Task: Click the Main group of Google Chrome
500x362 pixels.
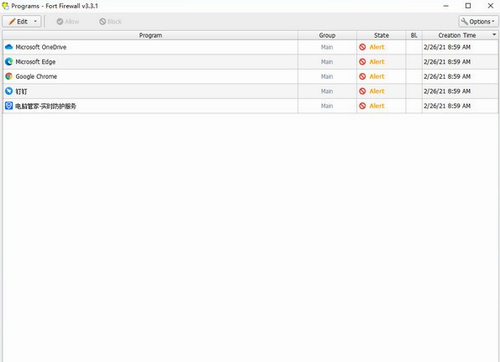Action: [x=327, y=76]
